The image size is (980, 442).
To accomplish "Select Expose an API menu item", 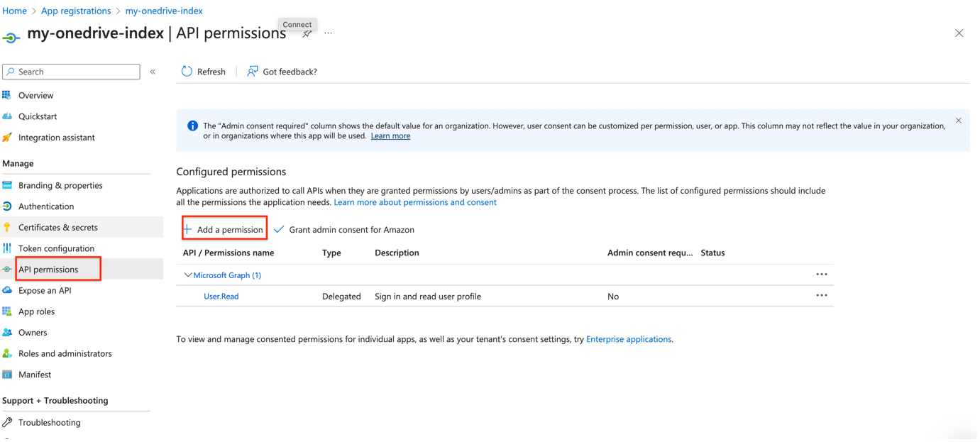I will pos(45,291).
